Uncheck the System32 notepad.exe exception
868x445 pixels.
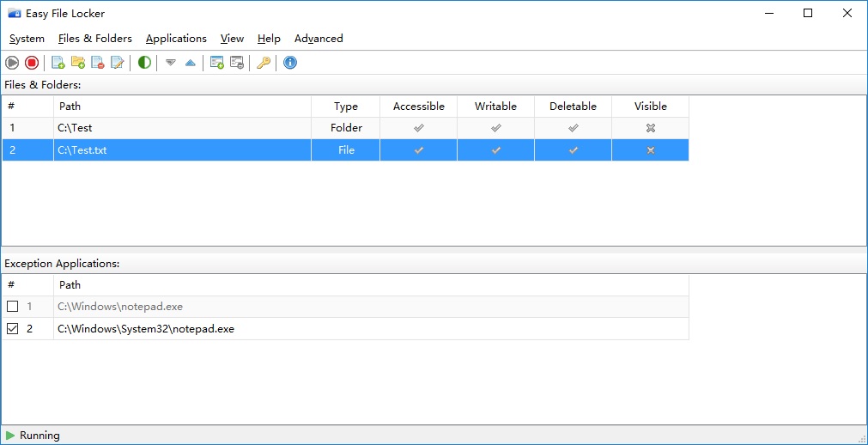[13, 329]
